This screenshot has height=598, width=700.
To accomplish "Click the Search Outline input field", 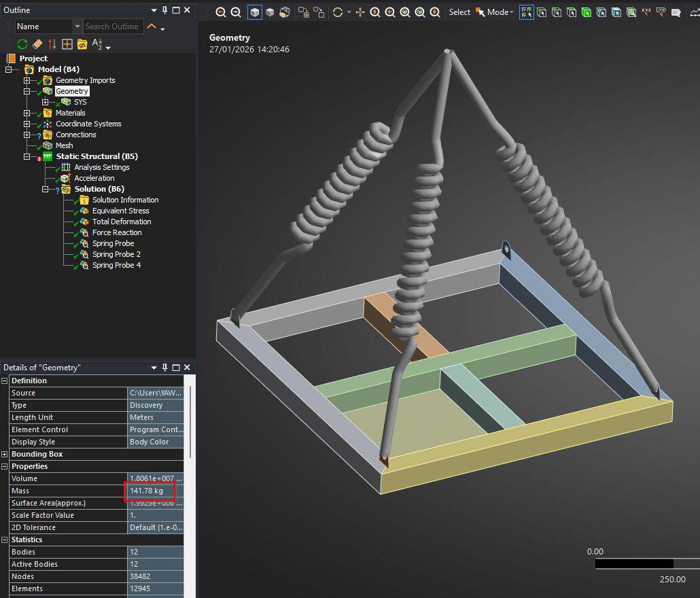I will (112, 27).
